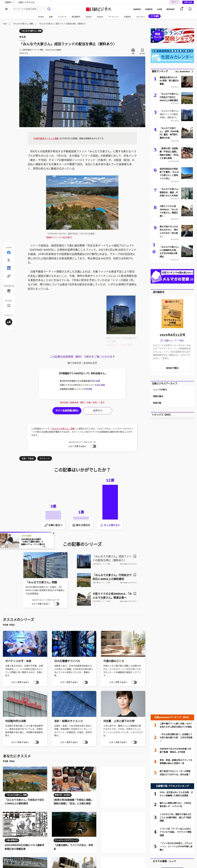Open the 2025年8月11日号 magazine cover
The image size is (197, 868).
(172, 313)
